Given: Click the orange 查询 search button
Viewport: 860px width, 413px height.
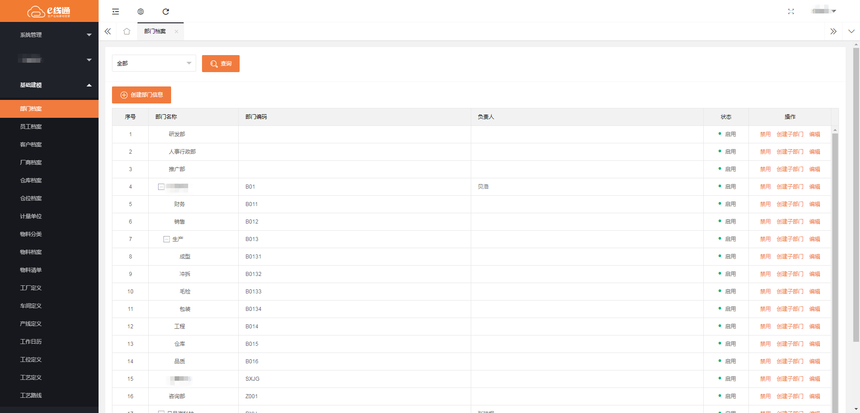Looking at the screenshot, I should [220, 63].
